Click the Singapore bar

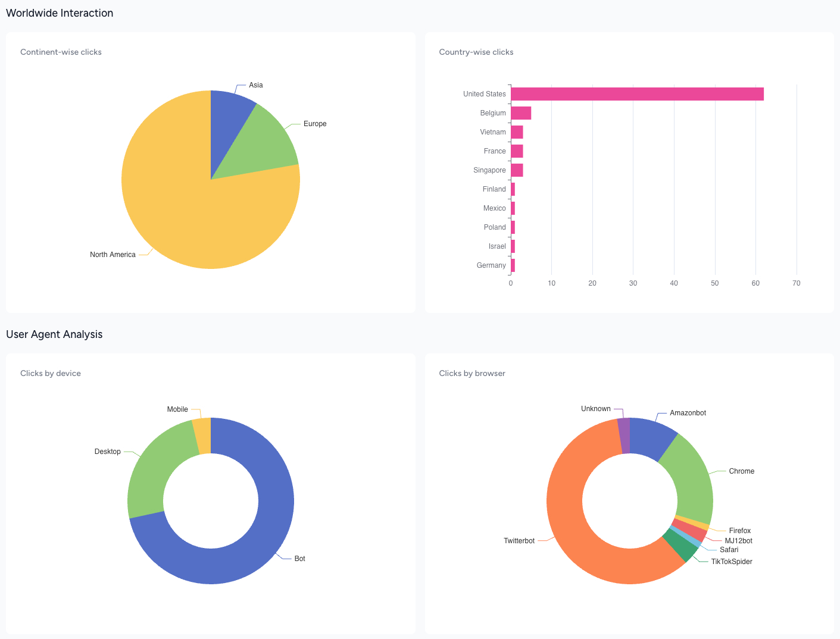[x=517, y=170]
